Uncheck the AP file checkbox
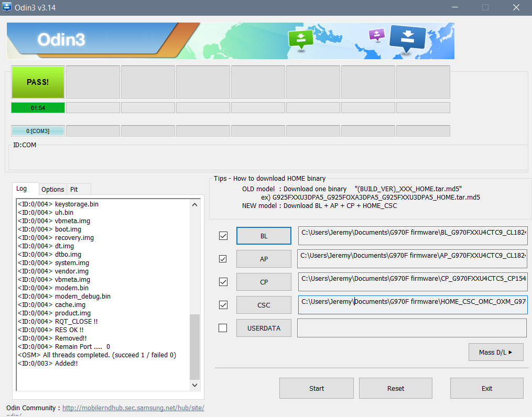The height and width of the screenshot is (417, 532). (223, 259)
